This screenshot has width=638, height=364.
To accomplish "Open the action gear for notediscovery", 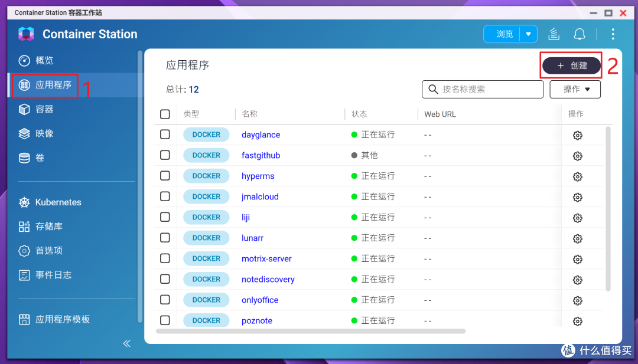I will coord(577,280).
